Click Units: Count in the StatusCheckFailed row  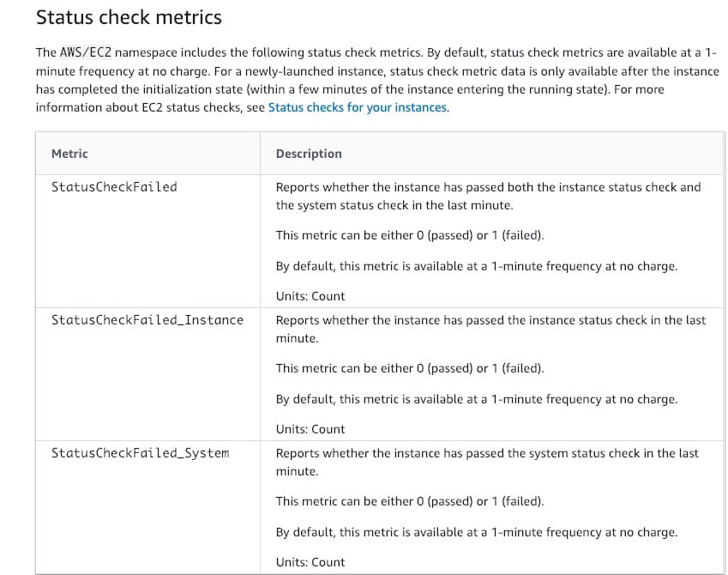click(310, 296)
